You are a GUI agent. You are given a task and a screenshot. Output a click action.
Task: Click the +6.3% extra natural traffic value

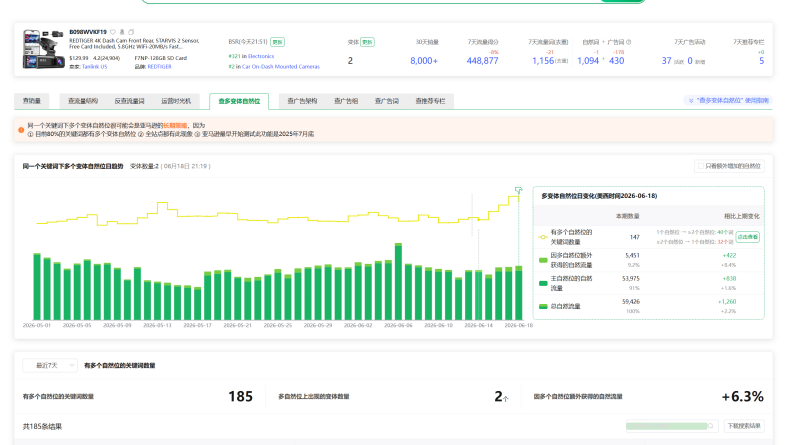pos(742,397)
